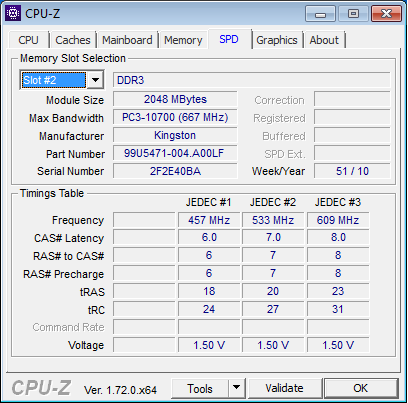Close the CPU-Z window
408x403 pixels.
click(x=386, y=14)
